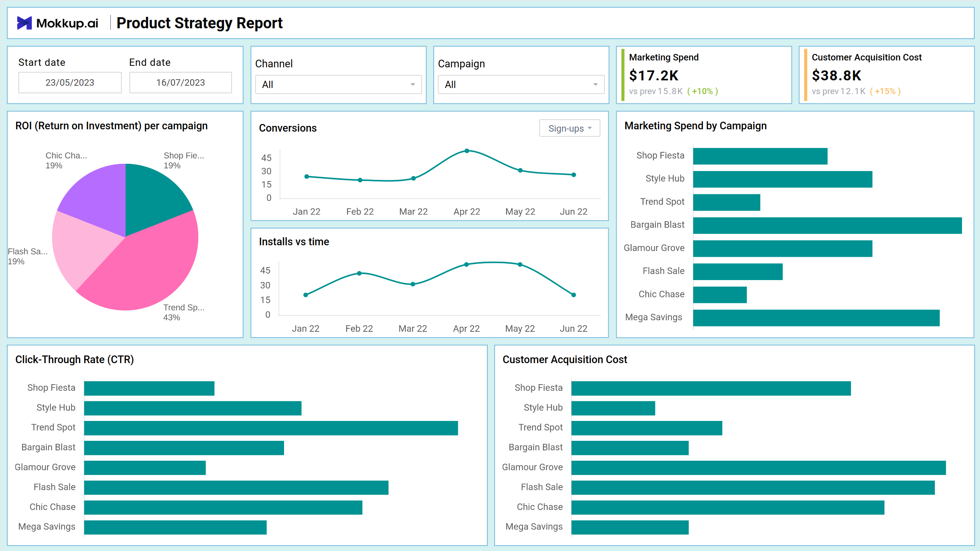This screenshot has height=551, width=980.
Task: Click Glamour Grove bar in bottom Acquisition Cost chart
Action: tap(758, 468)
